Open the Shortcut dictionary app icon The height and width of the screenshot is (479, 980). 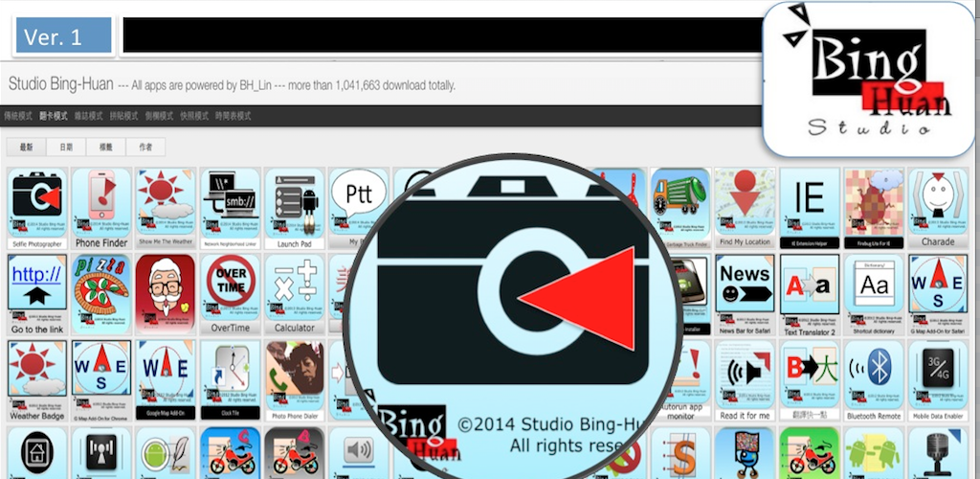[874, 294]
